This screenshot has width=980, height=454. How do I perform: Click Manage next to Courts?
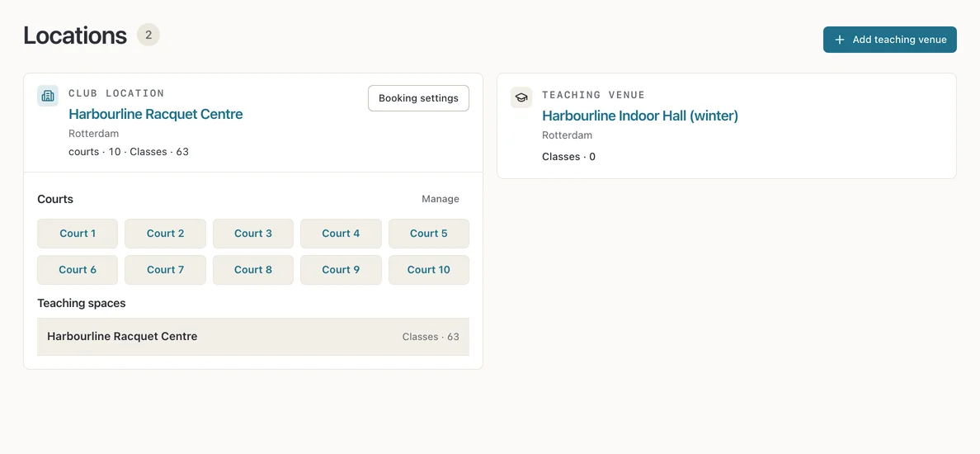click(441, 199)
